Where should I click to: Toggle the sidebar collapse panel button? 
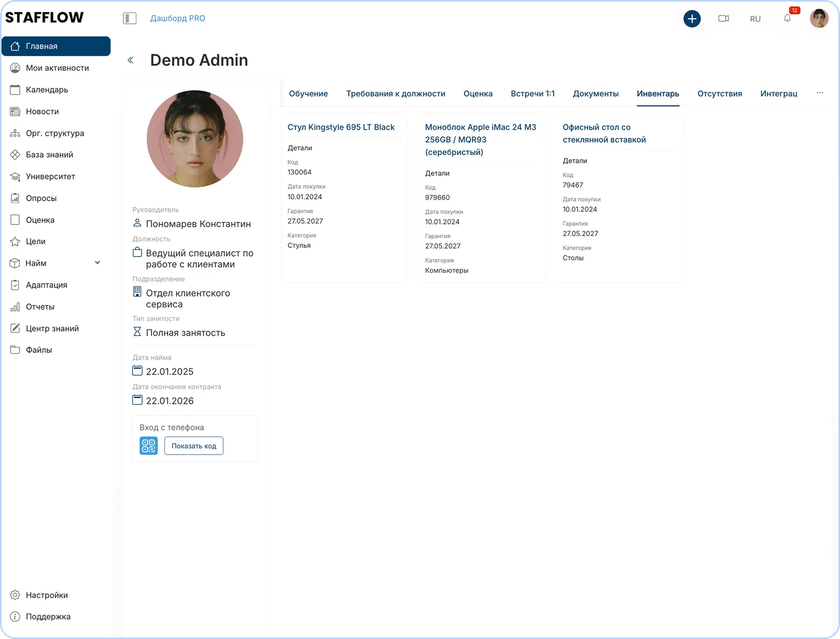130,19
